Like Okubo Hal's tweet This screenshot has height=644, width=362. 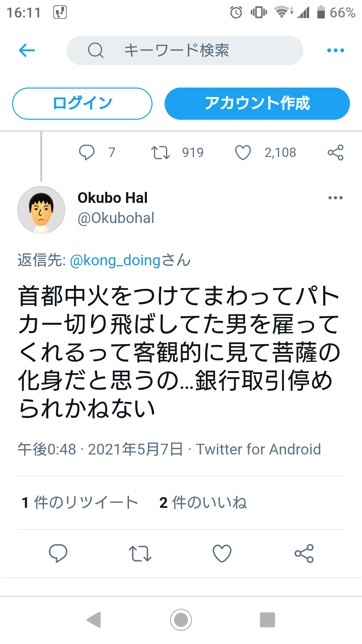click(x=222, y=553)
